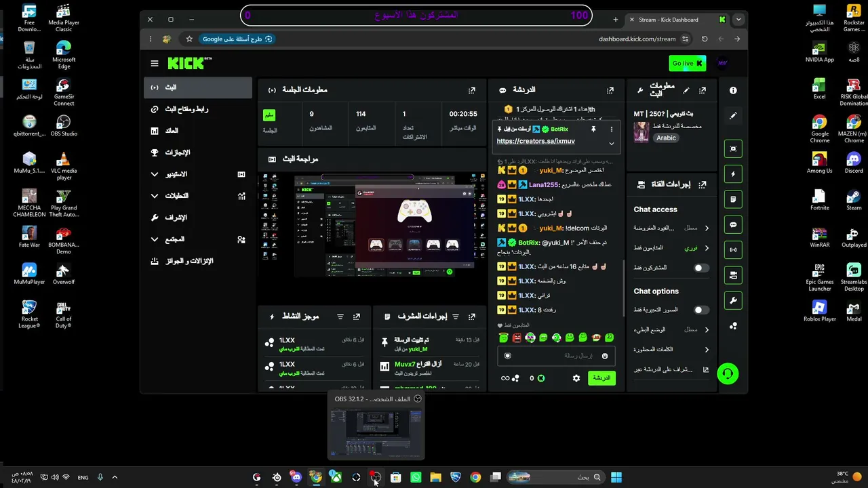
Task: Open Windows Start menu
Action: click(616, 477)
